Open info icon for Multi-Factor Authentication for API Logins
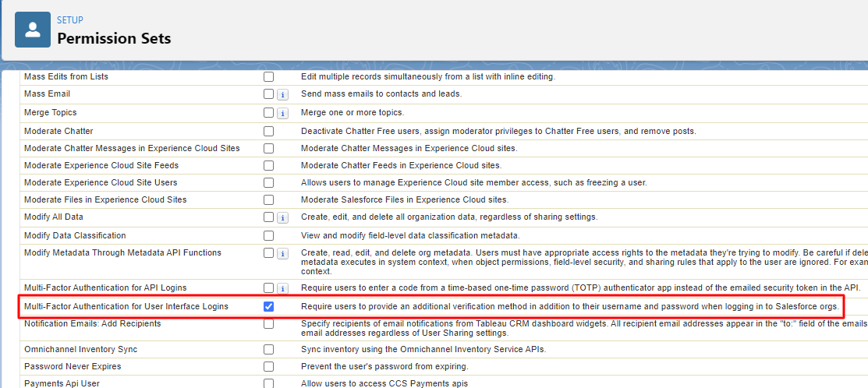868x388 pixels. 283,288
